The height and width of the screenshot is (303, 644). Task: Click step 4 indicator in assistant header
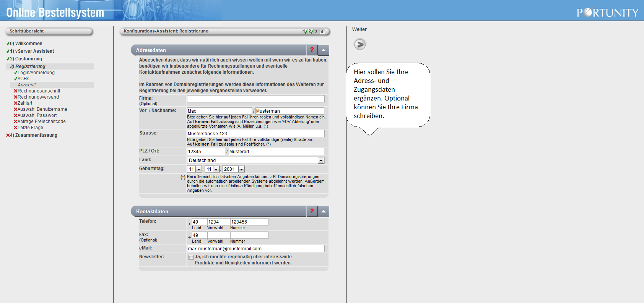pyautogui.click(x=322, y=32)
